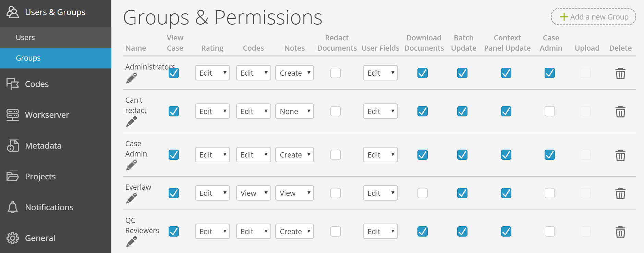The height and width of the screenshot is (253, 644).
Task: Disable Case Admin permission for Administrators
Action: point(550,73)
